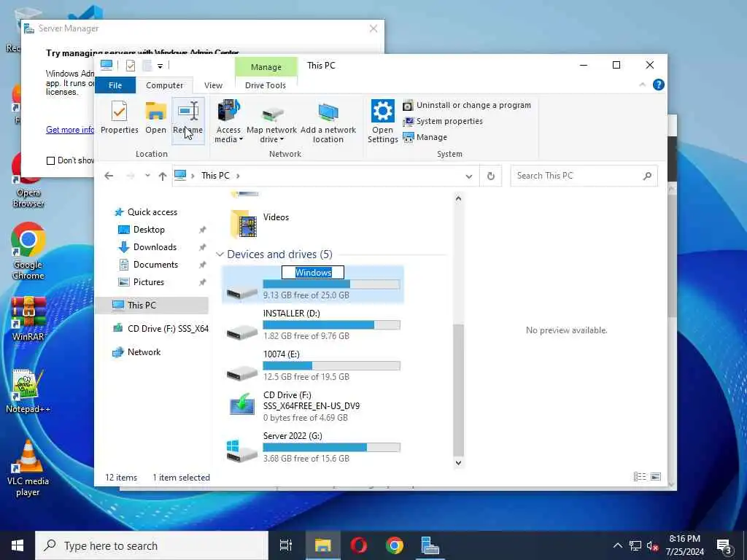This screenshot has width=747, height=560.
Task: Click the Up one level arrow
Action: click(163, 176)
